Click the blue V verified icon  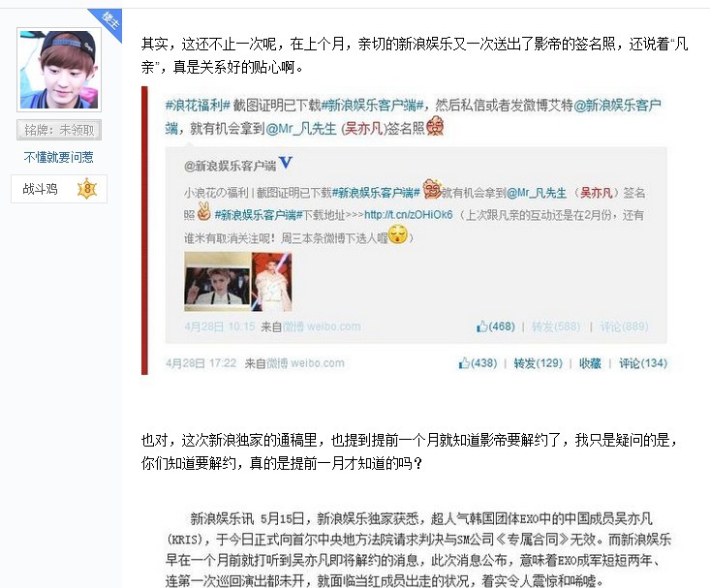(x=286, y=162)
